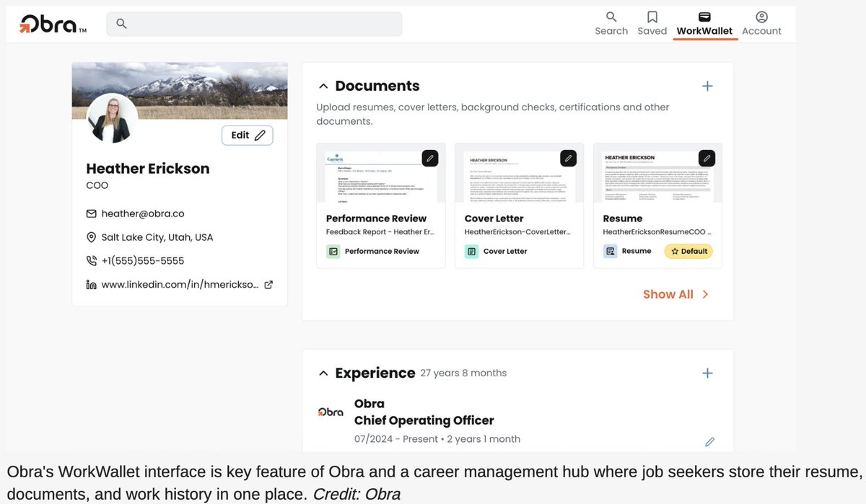
Task: Click 27 years 8 months experience total
Action: (463, 373)
